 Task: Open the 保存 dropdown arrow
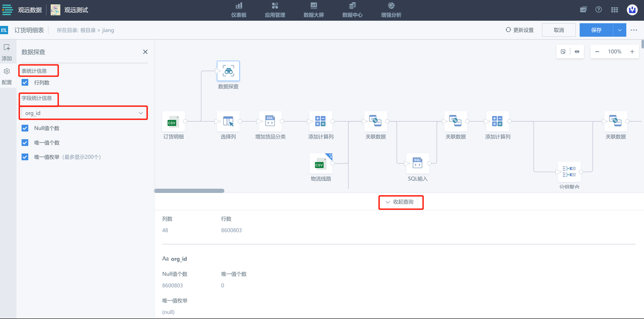[x=620, y=30]
